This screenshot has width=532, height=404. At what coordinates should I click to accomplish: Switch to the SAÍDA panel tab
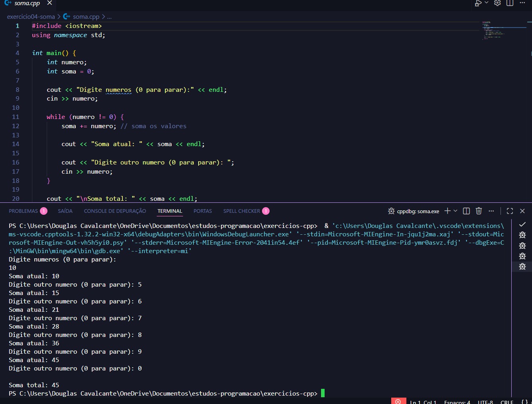[x=65, y=211]
